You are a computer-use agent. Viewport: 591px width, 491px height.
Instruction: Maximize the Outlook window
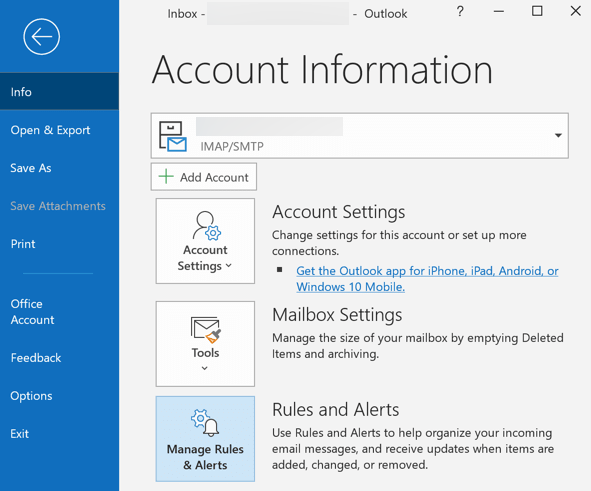point(537,11)
